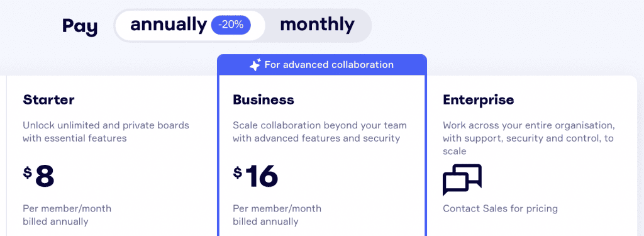Image resolution: width=644 pixels, height=236 pixels.
Task: Click the For advanced collaboration banner
Action: [322, 65]
